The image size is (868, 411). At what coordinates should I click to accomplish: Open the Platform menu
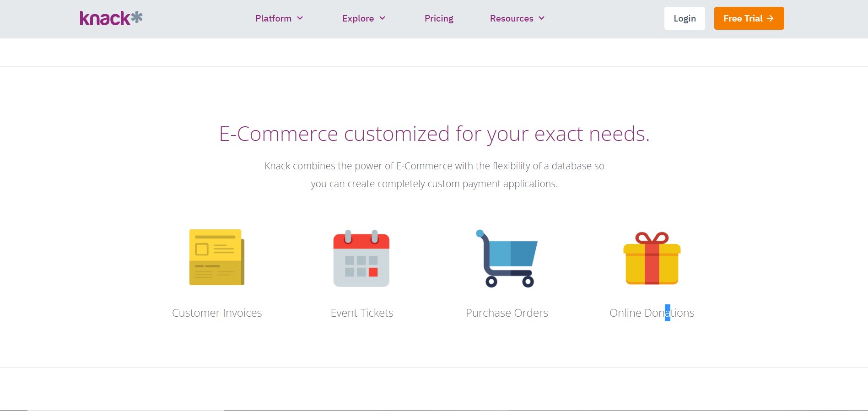click(x=279, y=18)
